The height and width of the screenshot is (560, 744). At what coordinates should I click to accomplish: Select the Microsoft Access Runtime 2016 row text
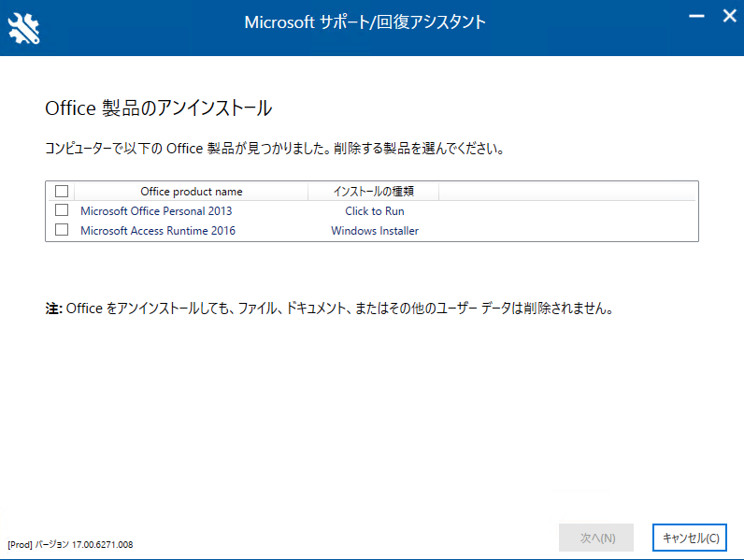(158, 231)
